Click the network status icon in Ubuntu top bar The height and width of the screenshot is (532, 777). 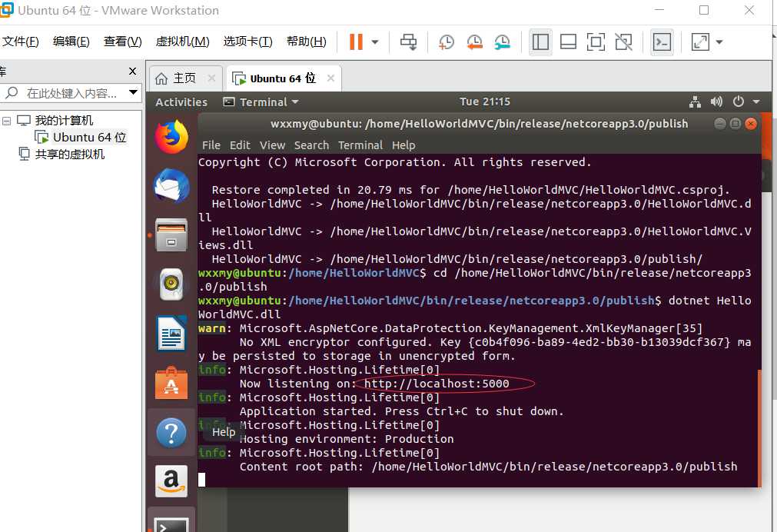click(696, 102)
